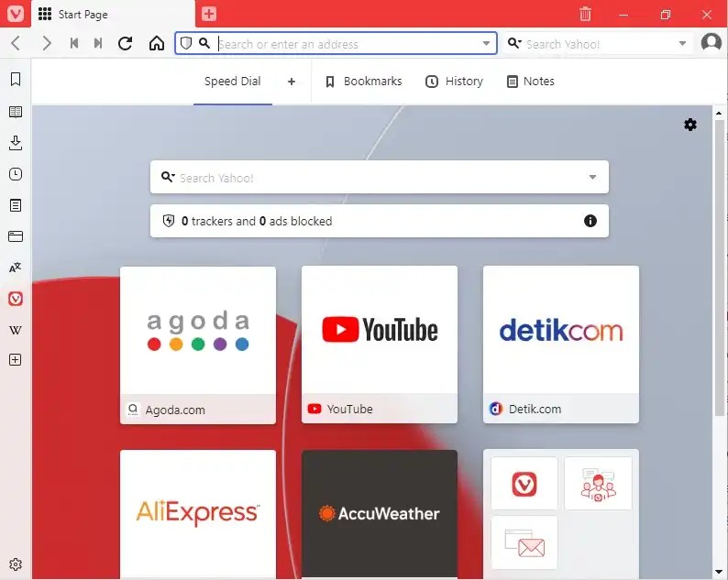The width and height of the screenshot is (728, 580).
Task: Expand toolbar Search Yahoo history dropdown
Action: [682, 44]
